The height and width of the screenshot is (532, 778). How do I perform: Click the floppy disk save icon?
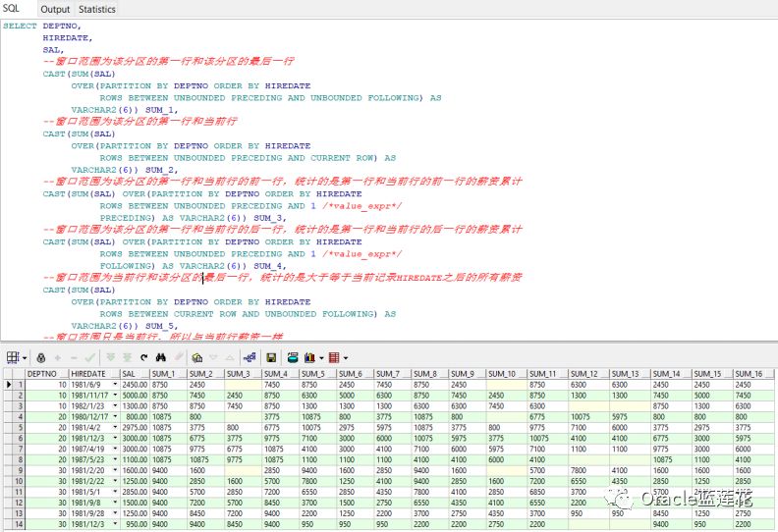[273, 357]
